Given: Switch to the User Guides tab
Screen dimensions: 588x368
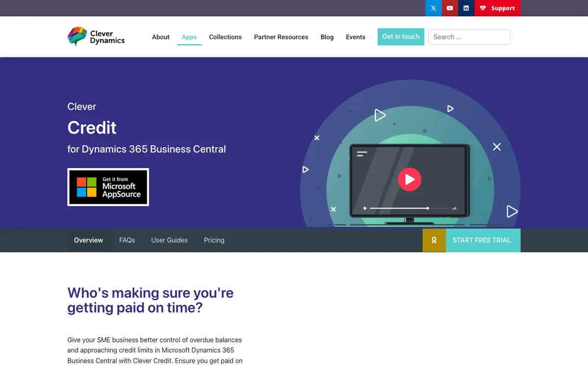Looking at the screenshot, I should [x=170, y=240].
